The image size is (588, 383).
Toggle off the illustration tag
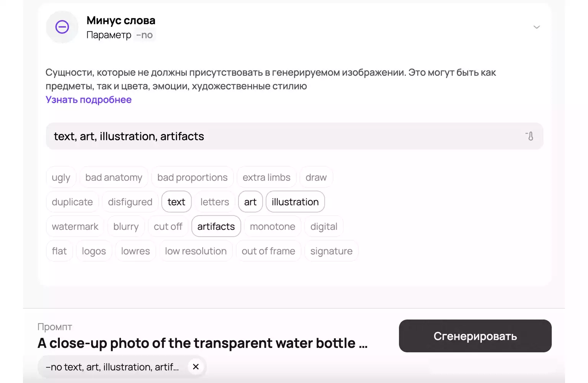295,202
